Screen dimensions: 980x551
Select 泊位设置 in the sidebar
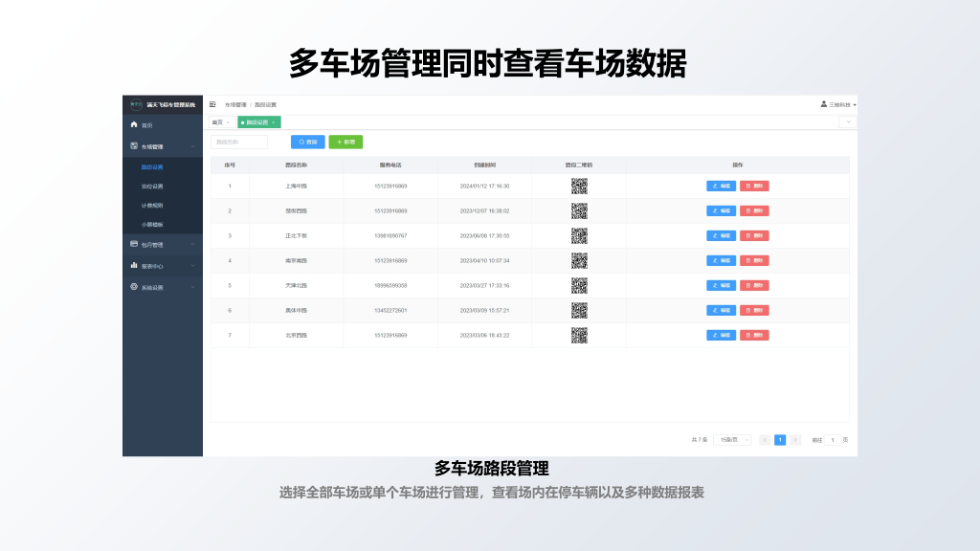click(152, 187)
